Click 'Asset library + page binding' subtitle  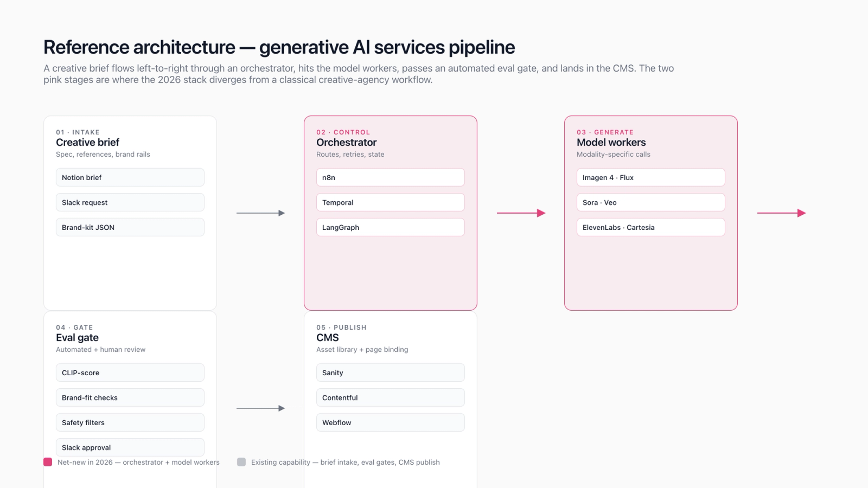point(362,350)
